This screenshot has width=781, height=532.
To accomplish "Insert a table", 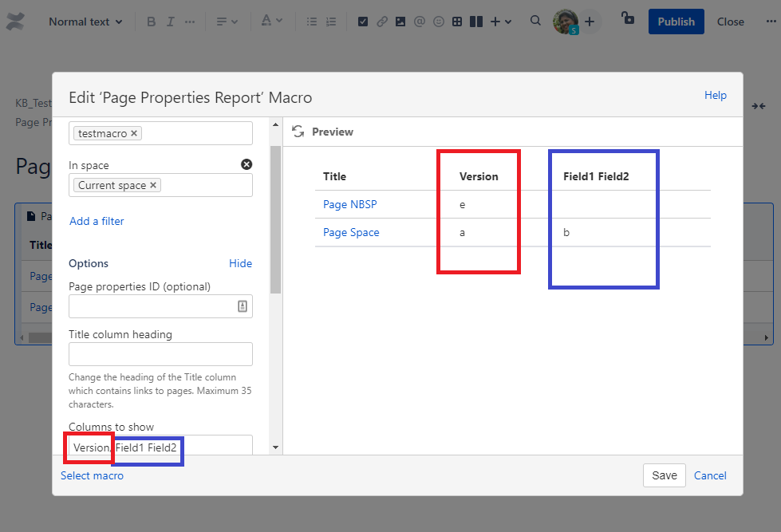I will pos(457,22).
